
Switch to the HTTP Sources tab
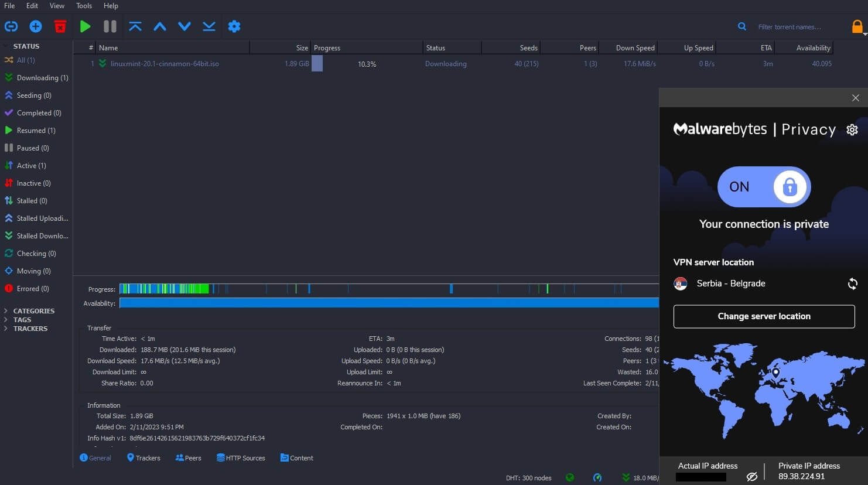coord(241,458)
